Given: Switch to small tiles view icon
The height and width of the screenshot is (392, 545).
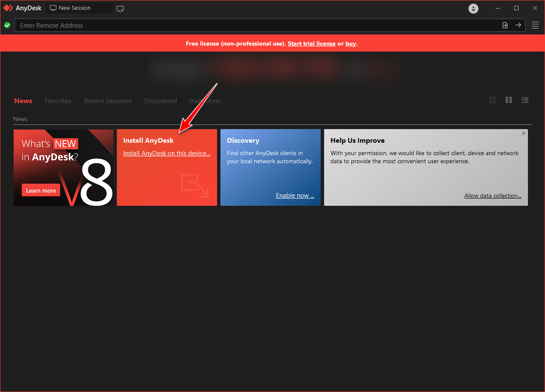Looking at the screenshot, I should [509, 100].
